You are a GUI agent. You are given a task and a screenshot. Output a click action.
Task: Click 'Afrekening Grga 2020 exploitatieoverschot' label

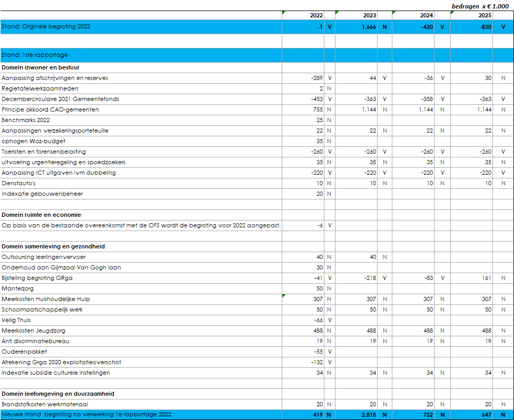point(61,362)
